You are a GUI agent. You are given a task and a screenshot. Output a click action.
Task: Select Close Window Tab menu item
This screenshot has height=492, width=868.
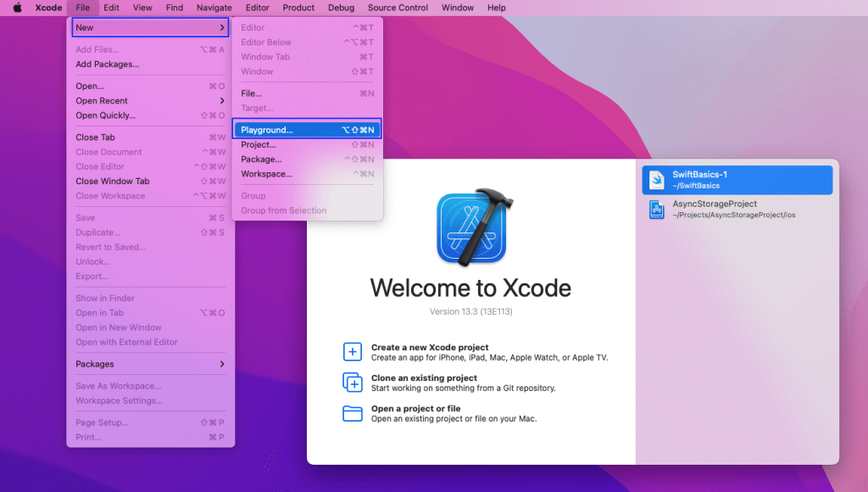tap(113, 181)
